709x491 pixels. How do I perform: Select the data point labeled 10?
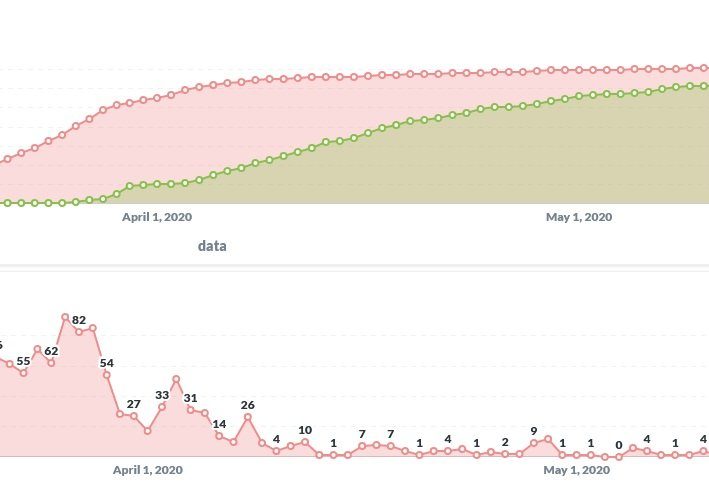coord(305,441)
